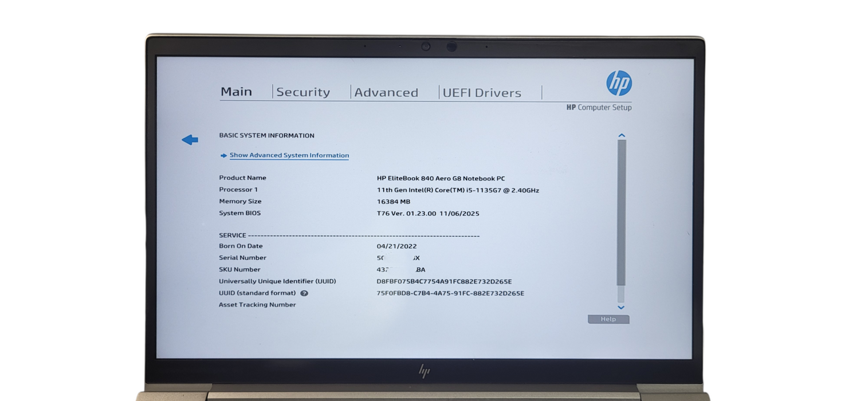The height and width of the screenshot is (401, 868).
Task: Open the Security tab
Action: pyautogui.click(x=303, y=92)
